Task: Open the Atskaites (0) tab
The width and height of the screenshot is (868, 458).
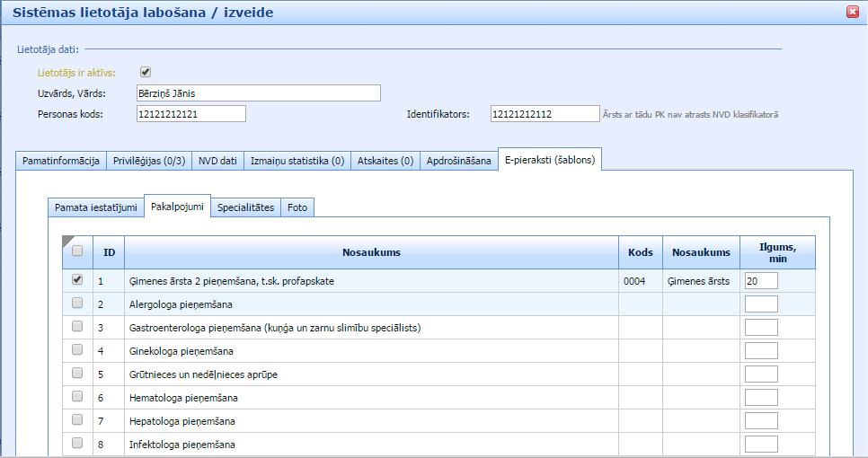Action: point(385,161)
